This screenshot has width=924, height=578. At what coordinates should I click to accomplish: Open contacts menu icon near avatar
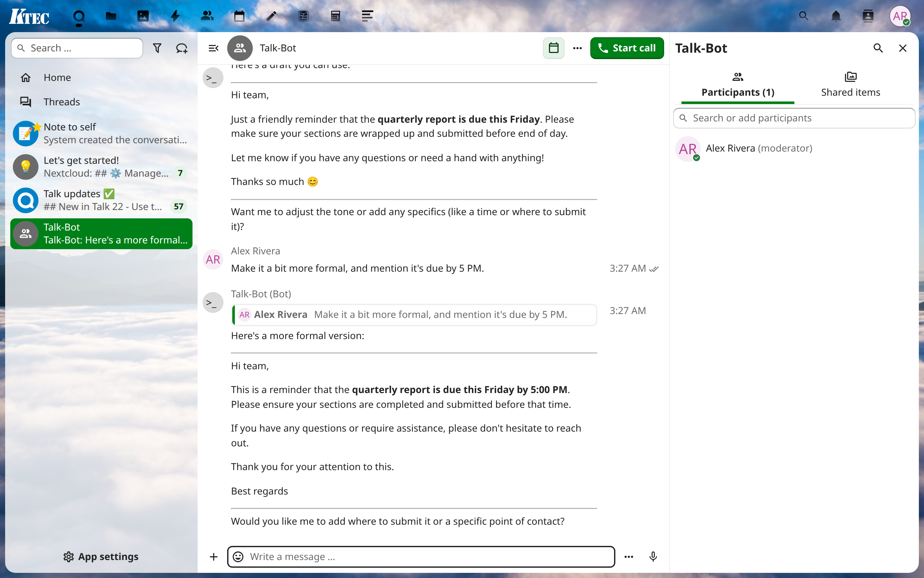pyautogui.click(x=868, y=16)
